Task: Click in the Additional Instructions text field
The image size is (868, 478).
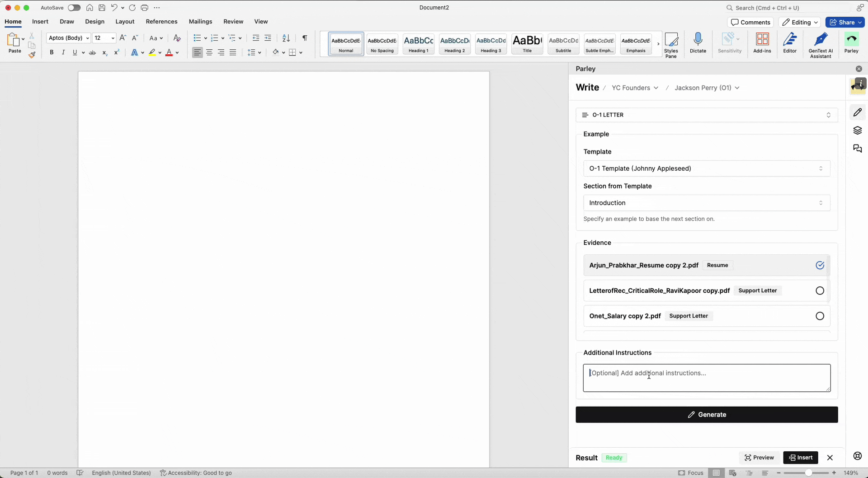Action: (706, 378)
